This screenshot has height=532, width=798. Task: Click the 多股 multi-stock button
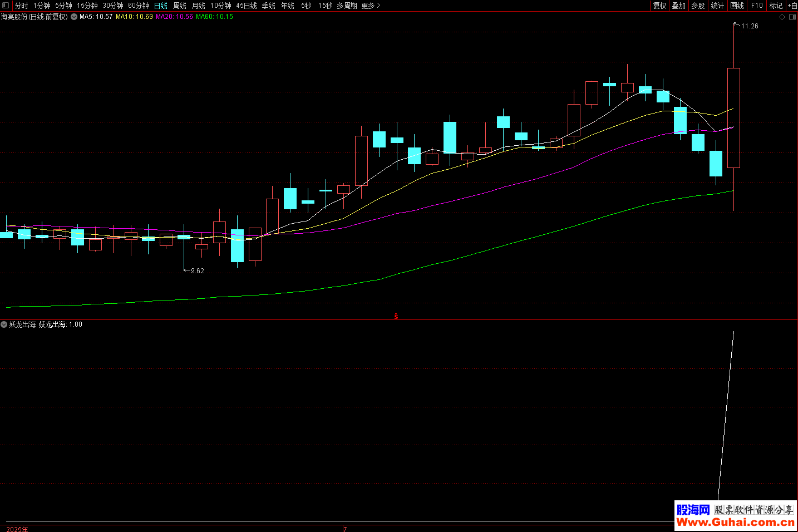click(x=698, y=6)
